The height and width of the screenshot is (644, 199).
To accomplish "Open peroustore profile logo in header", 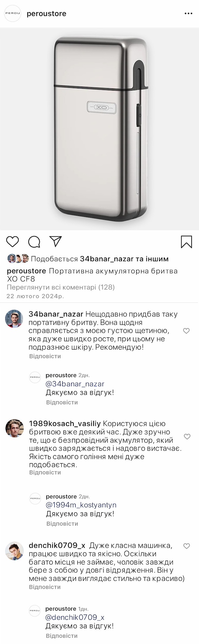I will (12, 14).
